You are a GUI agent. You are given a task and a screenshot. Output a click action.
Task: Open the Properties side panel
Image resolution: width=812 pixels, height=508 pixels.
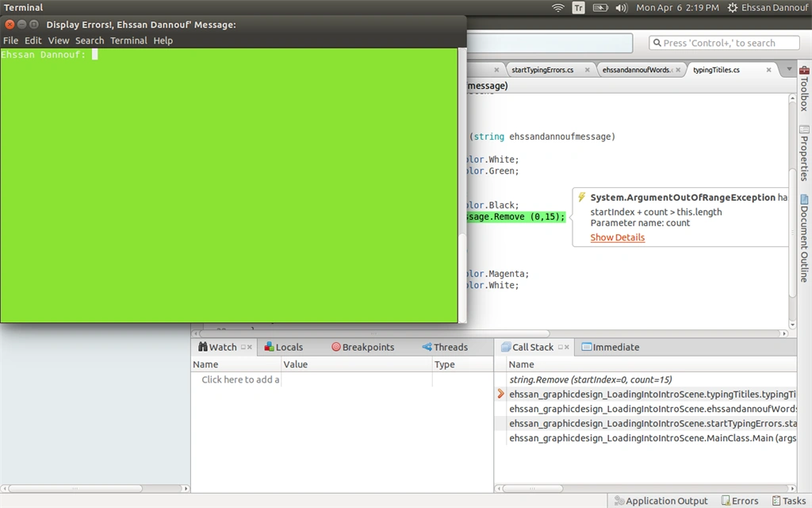[804, 153]
